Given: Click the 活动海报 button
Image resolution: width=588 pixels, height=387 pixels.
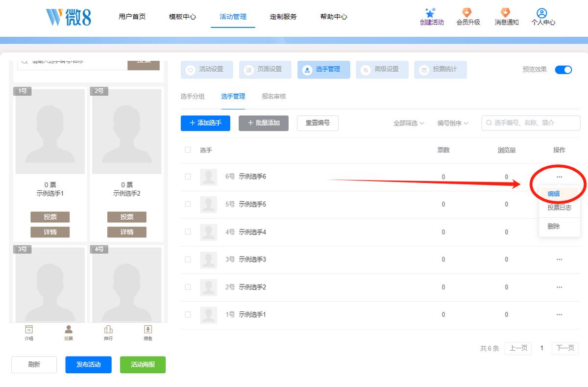Looking at the screenshot, I should 143,364.
